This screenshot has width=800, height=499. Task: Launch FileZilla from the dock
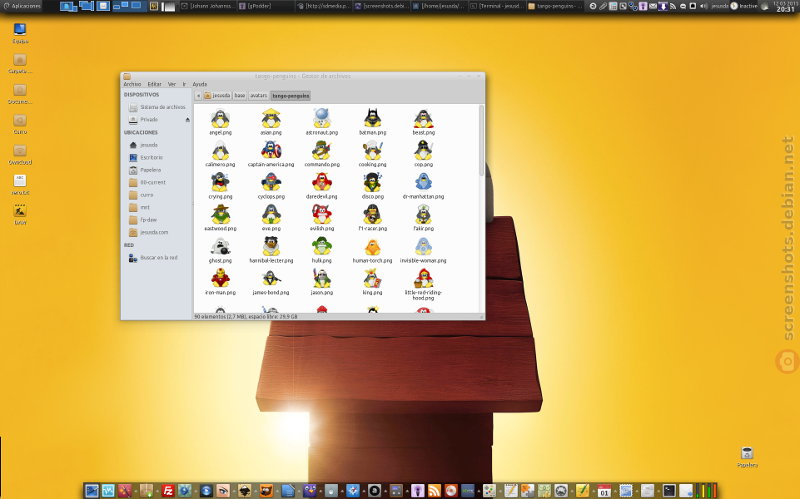168,491
